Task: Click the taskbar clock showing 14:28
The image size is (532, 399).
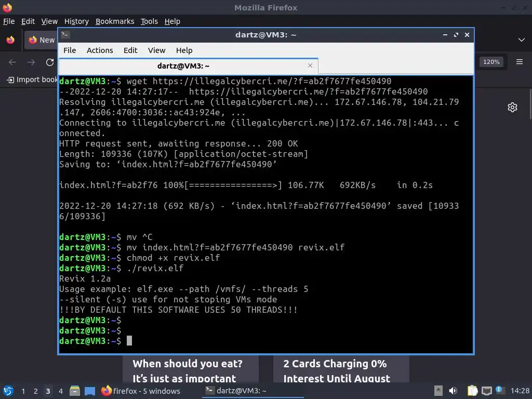Action: click(x=520, y=391)
